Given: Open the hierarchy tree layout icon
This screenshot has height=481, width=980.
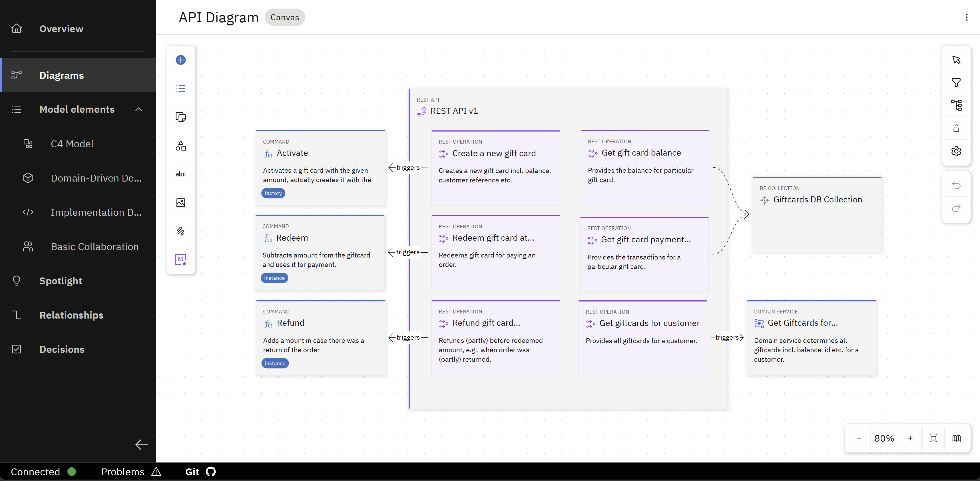Looking at the screenshot, I should pyautogui.click(x=956, y=105).
